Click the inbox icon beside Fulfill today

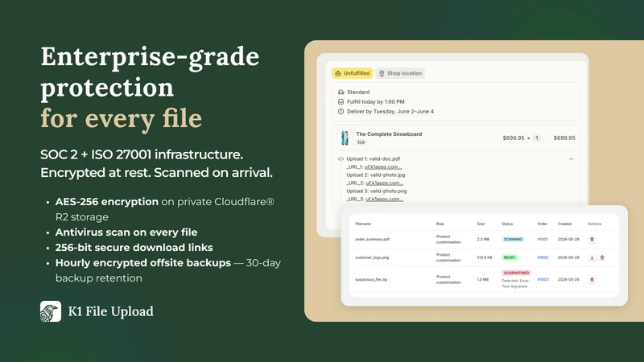pyautogui.click(x=341, y=102)
